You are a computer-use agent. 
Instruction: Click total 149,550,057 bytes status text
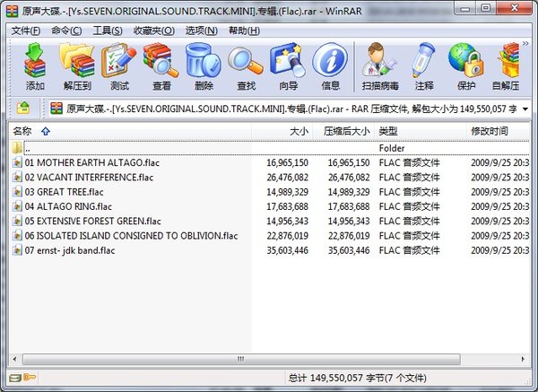click(357, 378)
